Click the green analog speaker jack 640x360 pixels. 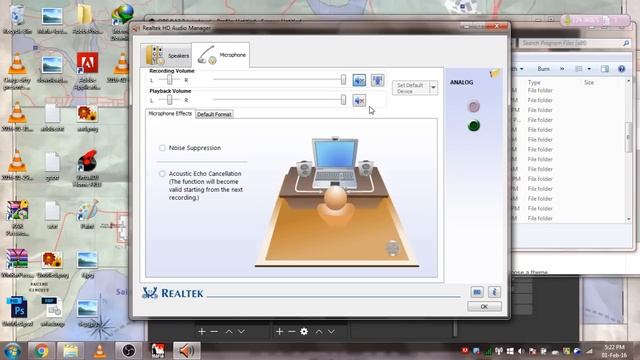[473, 126]
